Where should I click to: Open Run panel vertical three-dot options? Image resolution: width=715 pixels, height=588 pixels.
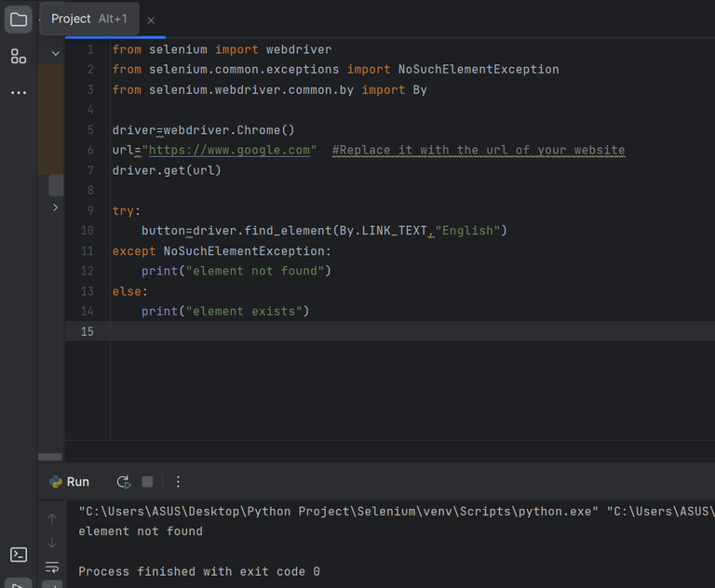(x=178, y=482)
